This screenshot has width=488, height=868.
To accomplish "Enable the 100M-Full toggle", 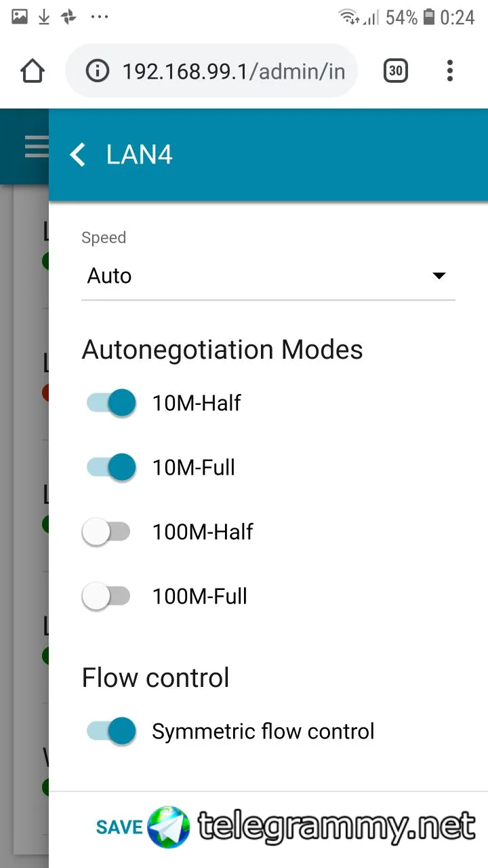I will coord(106,596).
